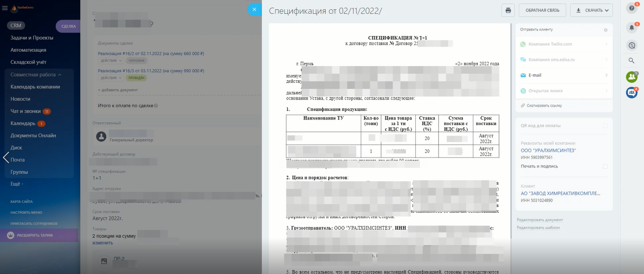Open Почта in the sidebar
The width and height of the screenshot is (644, 274).
(x=18, y=160)
